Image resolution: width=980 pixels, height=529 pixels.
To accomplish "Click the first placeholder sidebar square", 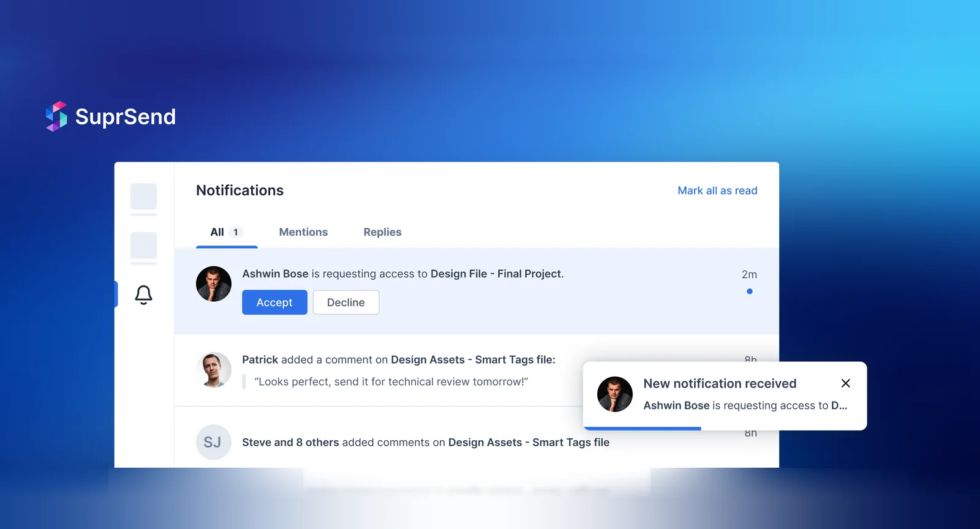I will (x=144, y=197).
